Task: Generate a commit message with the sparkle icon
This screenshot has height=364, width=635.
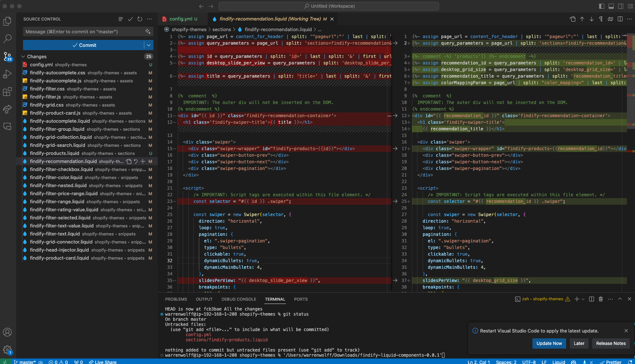Action: (148, 32)
